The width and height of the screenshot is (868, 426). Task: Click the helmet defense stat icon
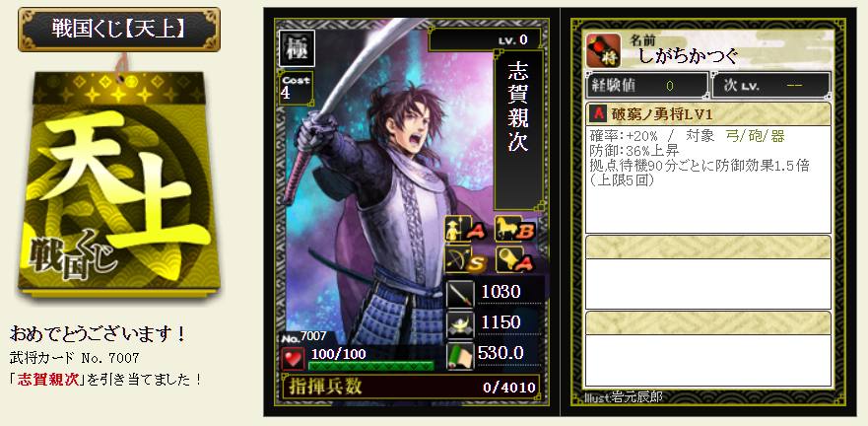[x=460, y=324]
